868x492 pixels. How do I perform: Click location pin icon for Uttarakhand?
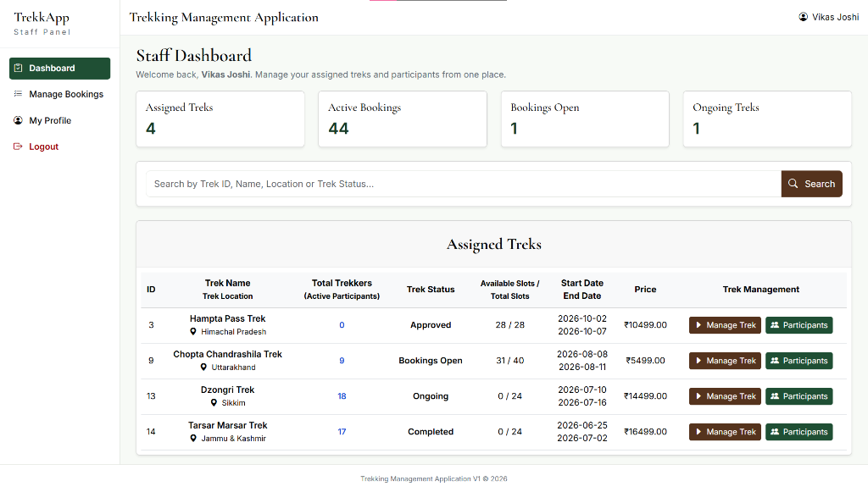point(203,367)
